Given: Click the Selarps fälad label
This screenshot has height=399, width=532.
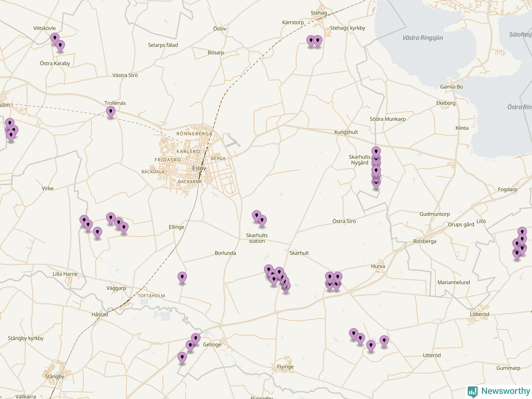Looking at the screenshot, I should (163, 45).
